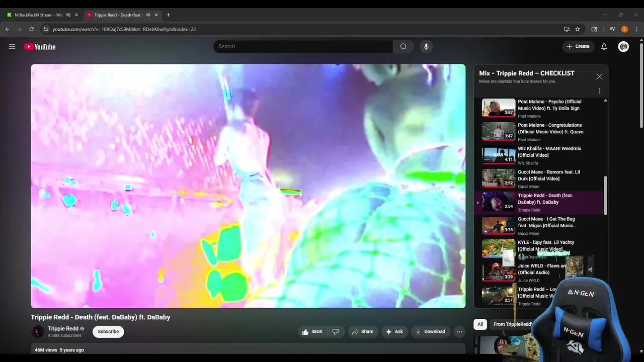Like the video with 485K likes
644x362 pixels.
pos(312,332)
